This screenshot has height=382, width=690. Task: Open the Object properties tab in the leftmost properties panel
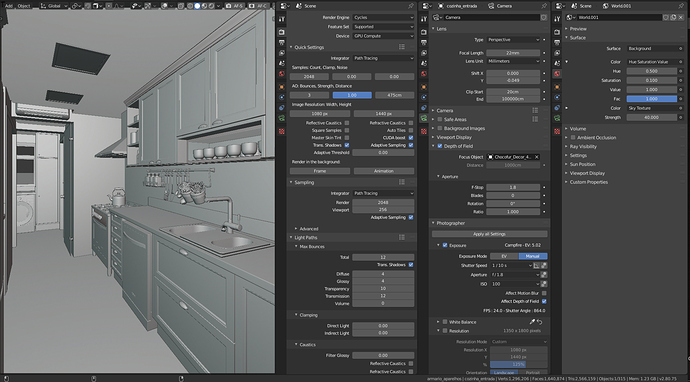pyautogui.click(x=282, y=87)
